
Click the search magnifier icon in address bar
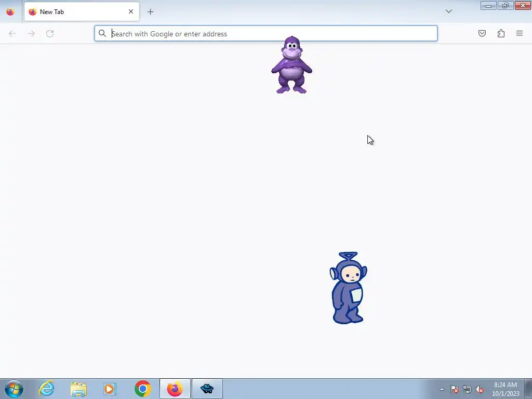pyautogui.click(x=102, y=33)
